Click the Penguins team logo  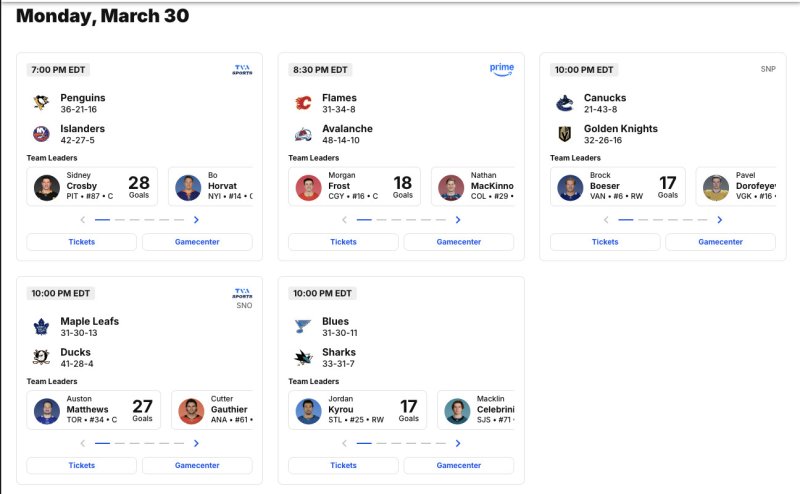(42, 103)
